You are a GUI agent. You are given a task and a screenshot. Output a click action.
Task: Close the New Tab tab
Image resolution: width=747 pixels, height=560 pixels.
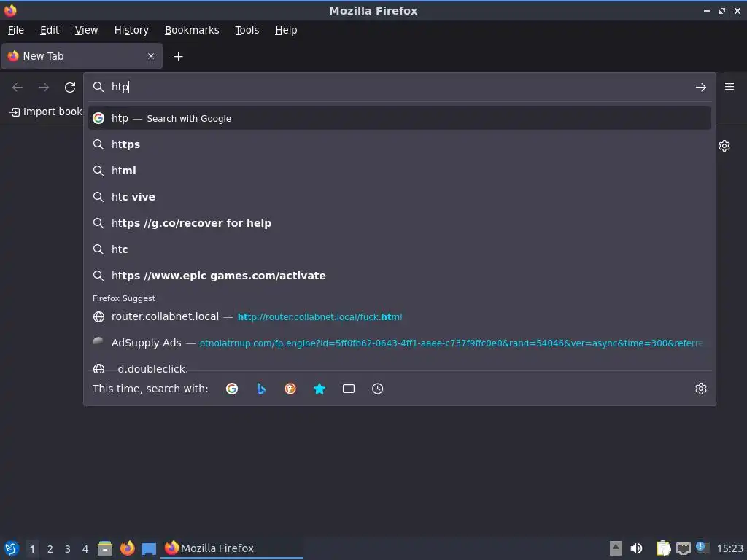point(151,56)
